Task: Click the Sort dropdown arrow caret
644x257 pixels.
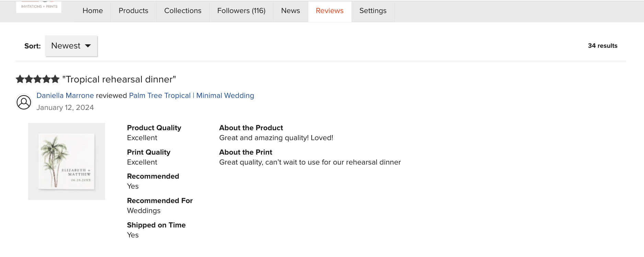Action: click(88, 46)
